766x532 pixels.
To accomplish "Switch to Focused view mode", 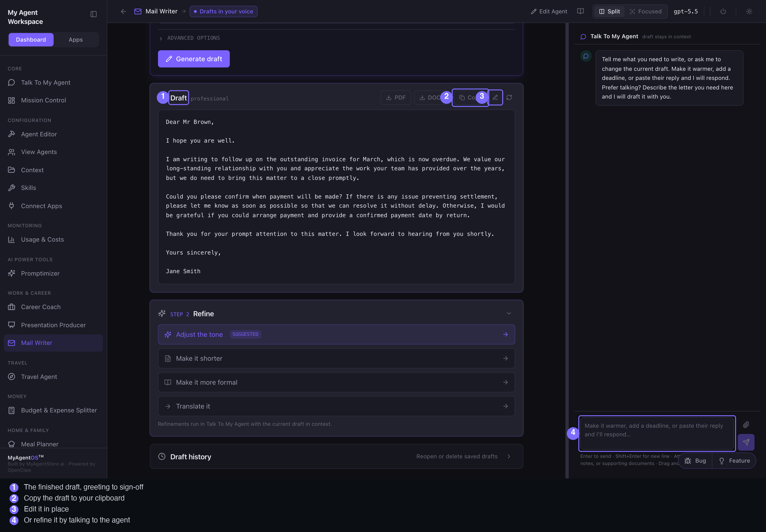I will (x=646, y=11).
